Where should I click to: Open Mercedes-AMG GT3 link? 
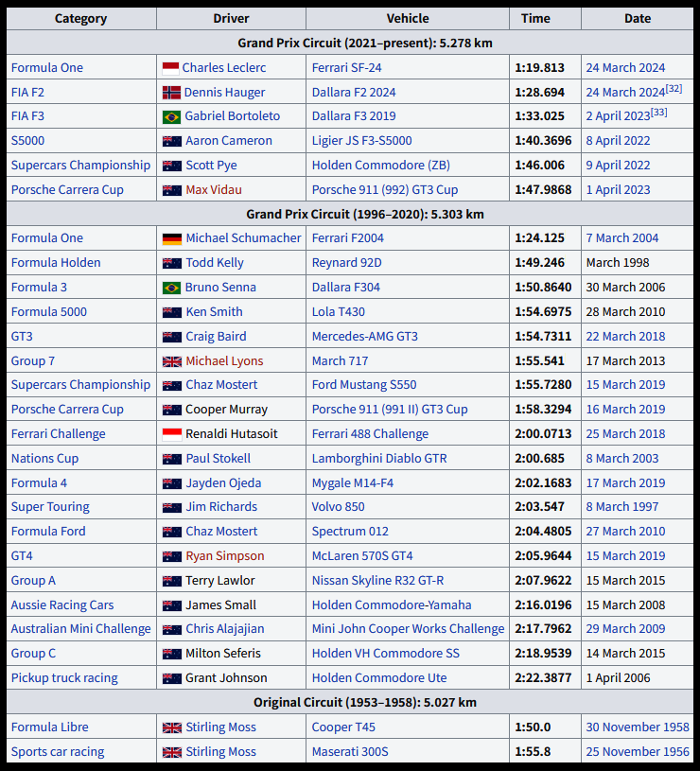tap(365, 337)
